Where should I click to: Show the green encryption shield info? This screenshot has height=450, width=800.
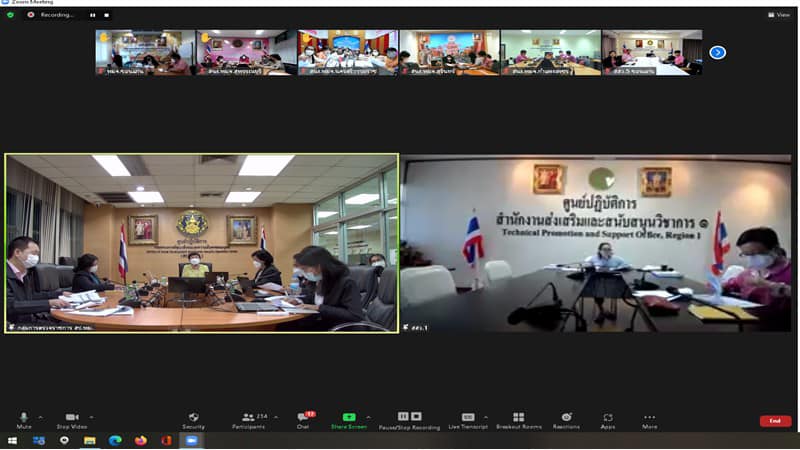tap(10, 15)
